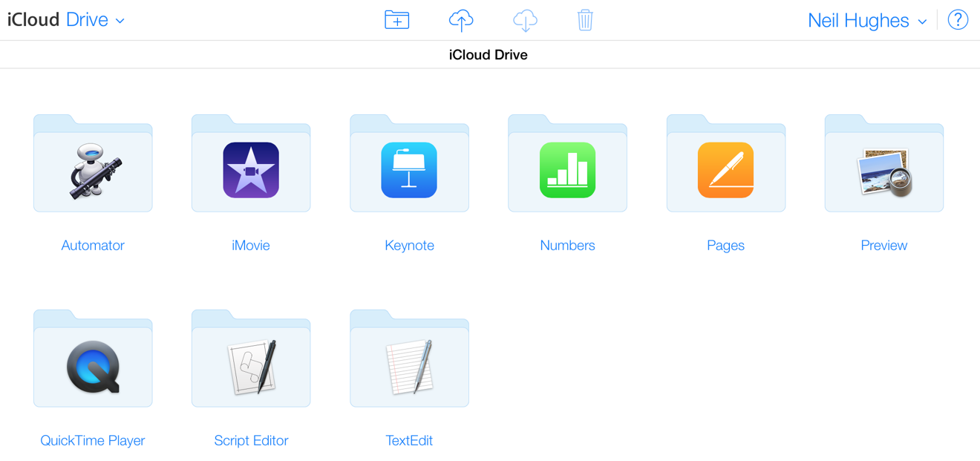
Task: Click the iCloud Drive path title
Action: [489, 55]
